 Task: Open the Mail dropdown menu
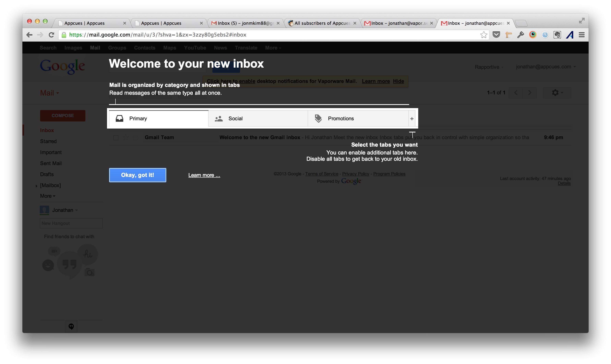[x=49, y=93]
